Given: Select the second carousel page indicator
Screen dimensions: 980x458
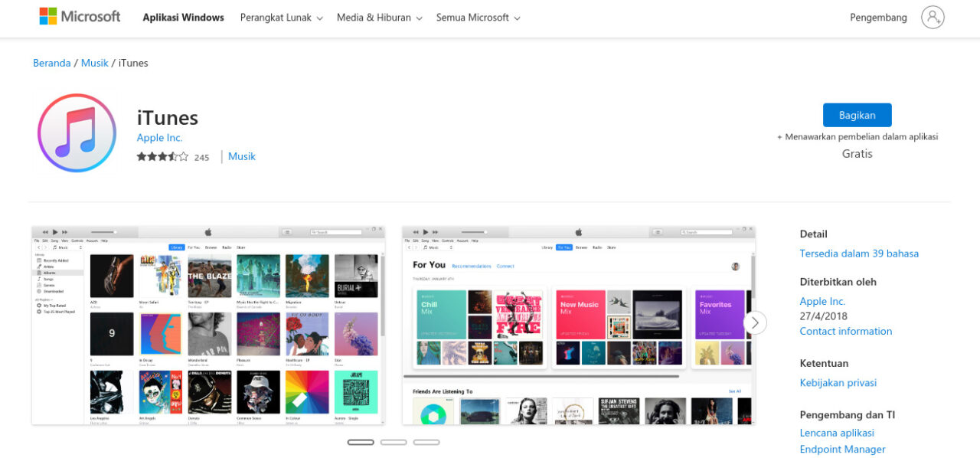Looking at the screenshot, I should (x=394, y=442).
